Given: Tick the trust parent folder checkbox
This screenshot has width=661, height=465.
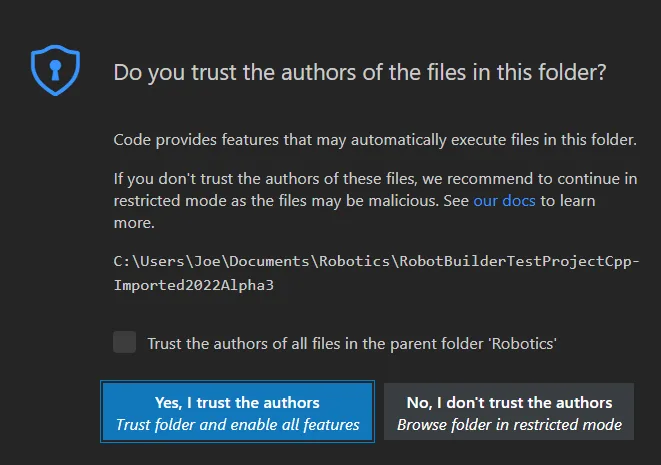Looking at the screenshot, I should coord(125,343).
